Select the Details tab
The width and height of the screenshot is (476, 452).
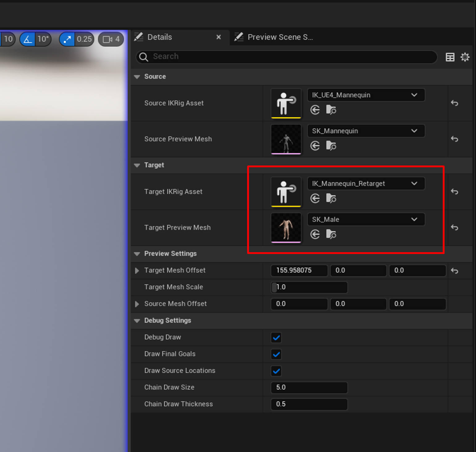(x=159, y=37)
